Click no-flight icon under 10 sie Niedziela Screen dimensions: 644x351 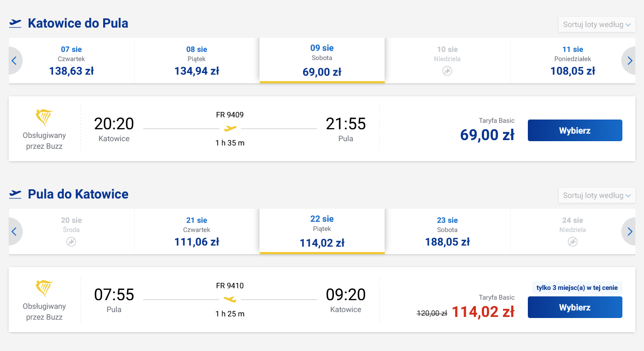point(447,71)
